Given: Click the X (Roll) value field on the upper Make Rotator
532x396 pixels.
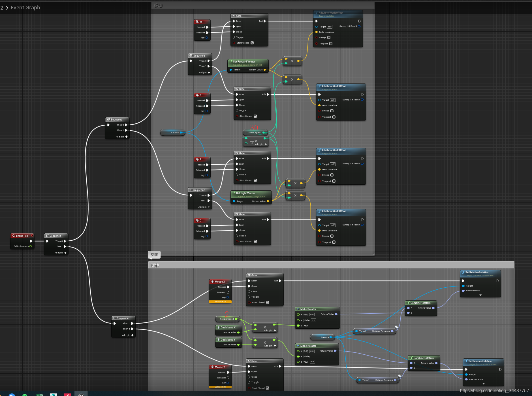Looking at the screenshot, I should click(312, 315).
